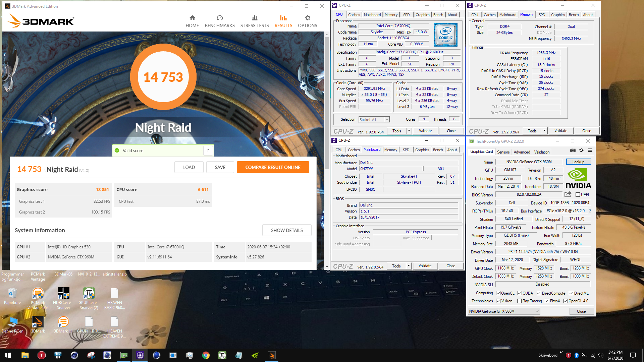The width and height of the screenshot is (644, 362).
Task: Click 3DMark scrollbar down arrow
Action: (x=327, y=267)
